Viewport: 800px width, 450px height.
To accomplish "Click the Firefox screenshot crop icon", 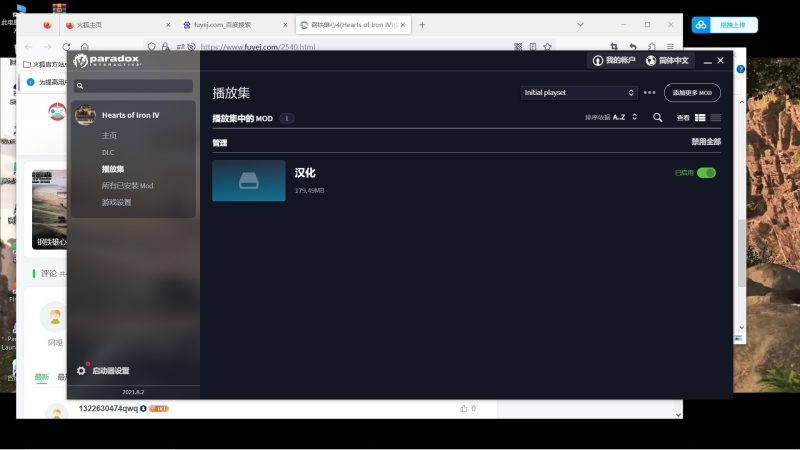I will coord(614,47).
